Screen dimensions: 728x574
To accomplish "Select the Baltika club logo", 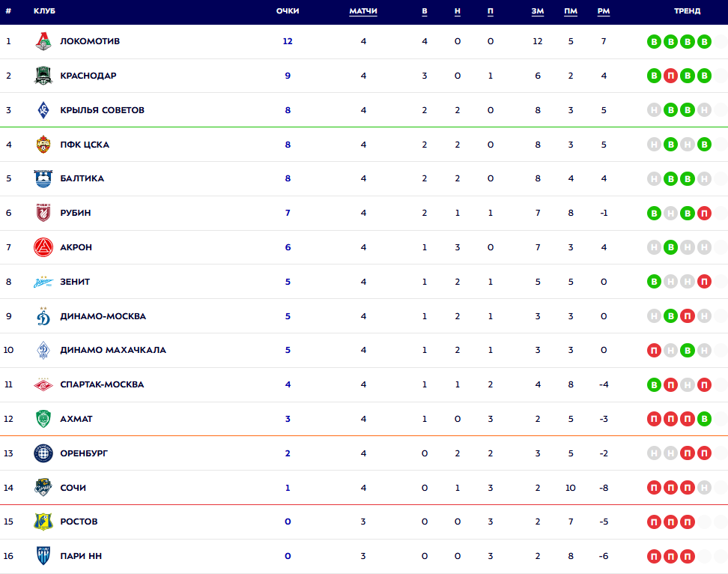I will pos(43,178).
